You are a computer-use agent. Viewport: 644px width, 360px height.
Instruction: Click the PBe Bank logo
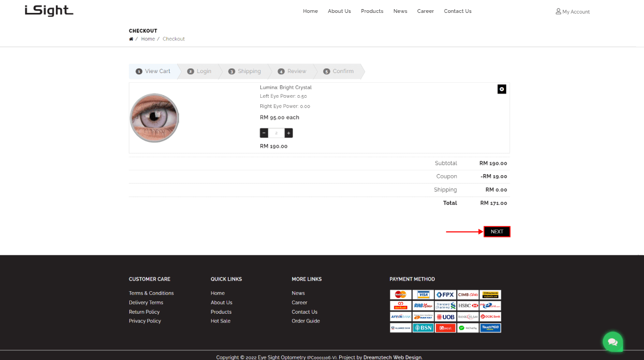point(491,306)
